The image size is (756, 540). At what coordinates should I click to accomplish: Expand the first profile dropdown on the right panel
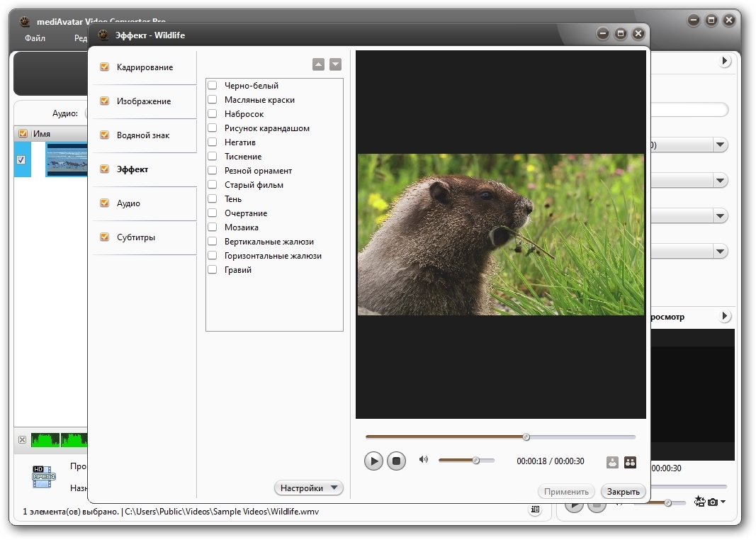(720, 145)
